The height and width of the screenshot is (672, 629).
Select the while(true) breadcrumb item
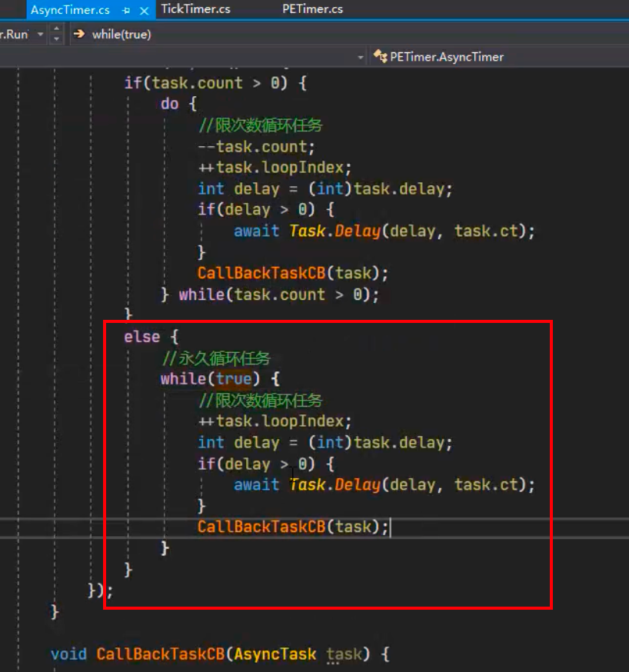point(121,35)
